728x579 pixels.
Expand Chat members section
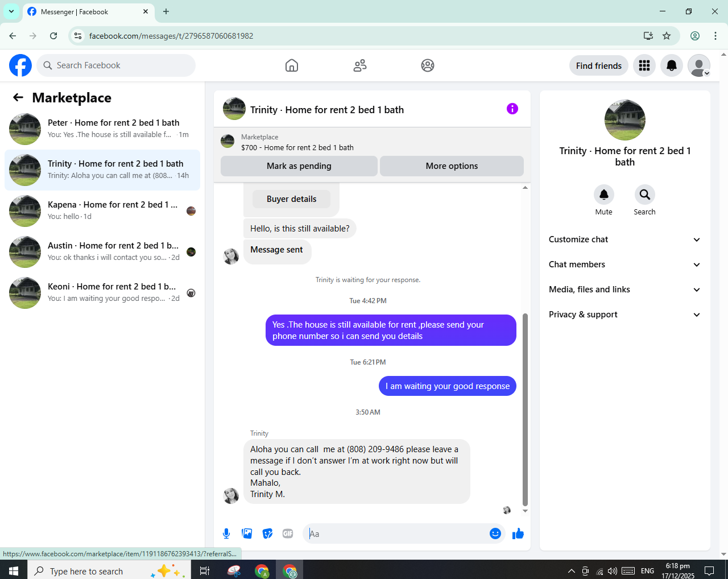pyautogui.click(x=624, y=264)
